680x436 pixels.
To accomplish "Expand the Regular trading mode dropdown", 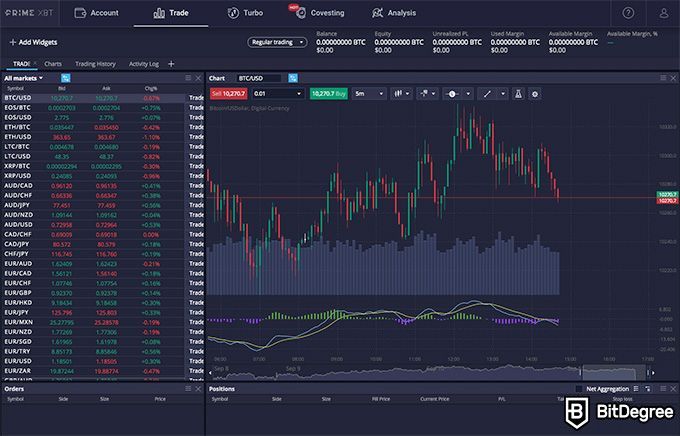I will [277, 42].
